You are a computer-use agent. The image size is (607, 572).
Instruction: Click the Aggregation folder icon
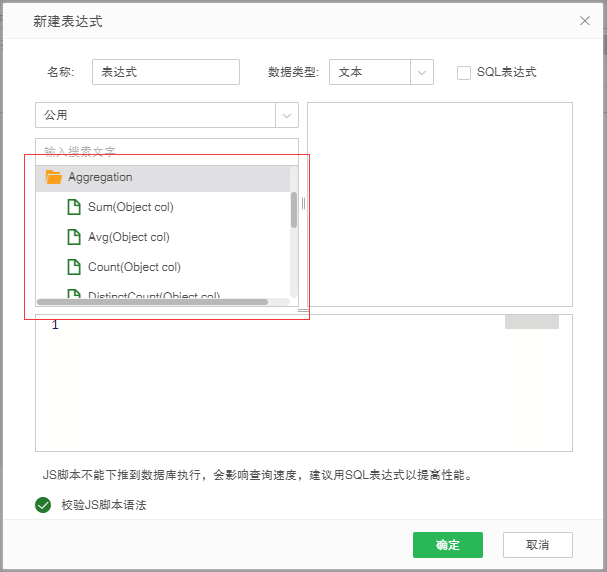click(54, 177)
